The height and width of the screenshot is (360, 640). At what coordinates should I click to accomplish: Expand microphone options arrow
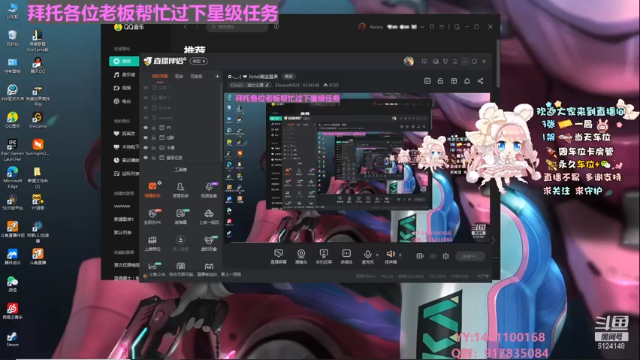click(377, 255)
